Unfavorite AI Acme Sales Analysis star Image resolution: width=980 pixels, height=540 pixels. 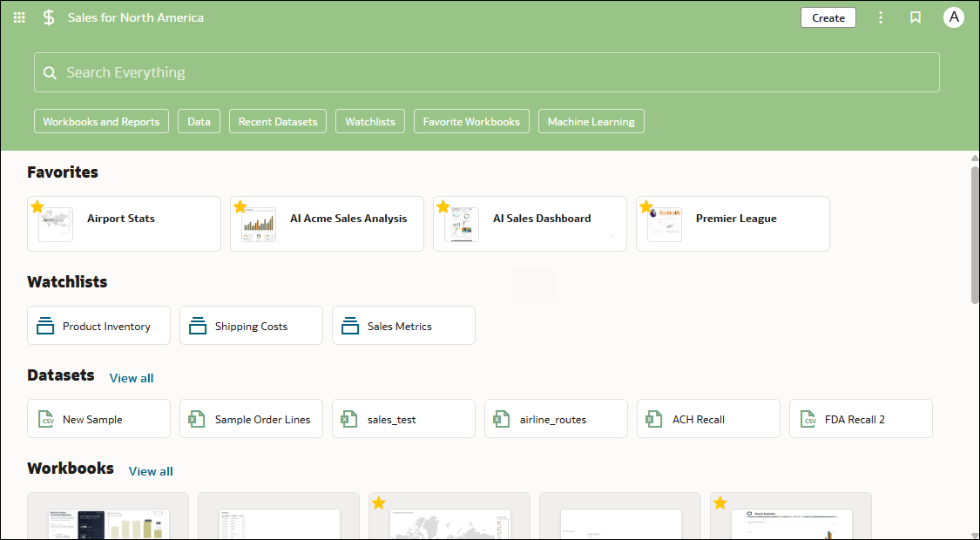pos(240,206)
